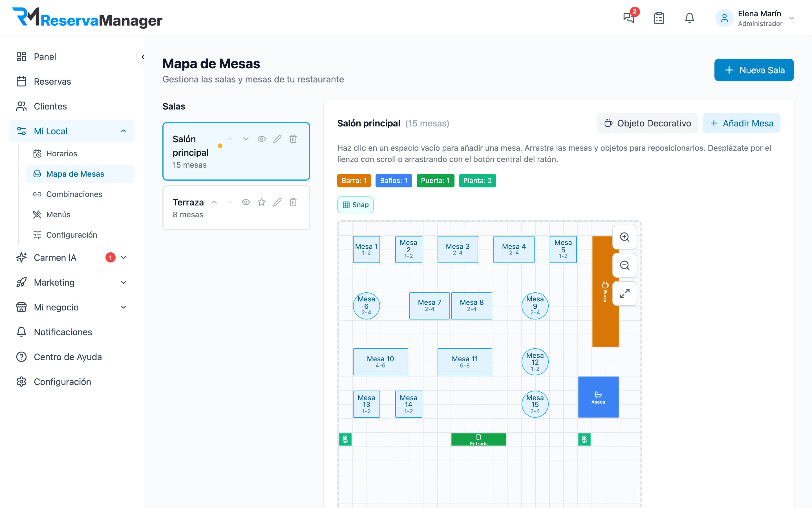Expand the Carmen IA menu section
The width and height of the screenshot is (812, 508).
pyautogui.click(x=123, y=257)
